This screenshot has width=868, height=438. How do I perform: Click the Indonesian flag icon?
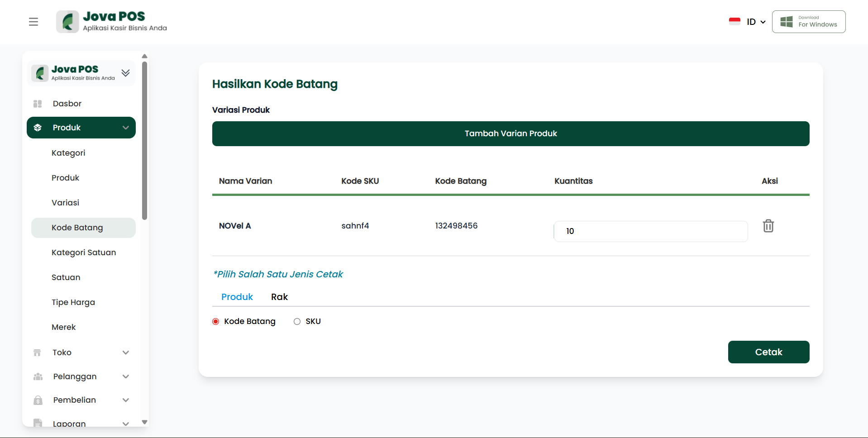pos(734,21)
